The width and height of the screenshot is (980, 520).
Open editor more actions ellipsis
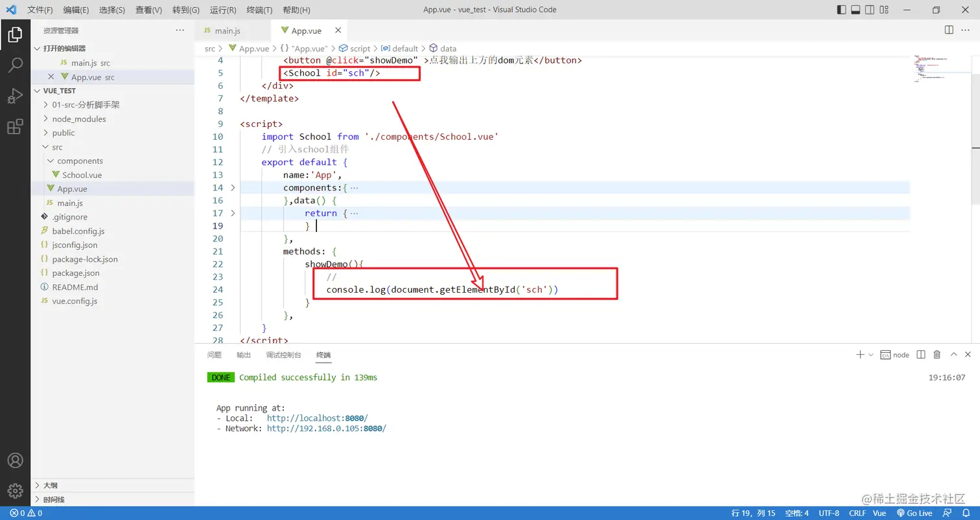pyautogui.click(x=967, y=30)
